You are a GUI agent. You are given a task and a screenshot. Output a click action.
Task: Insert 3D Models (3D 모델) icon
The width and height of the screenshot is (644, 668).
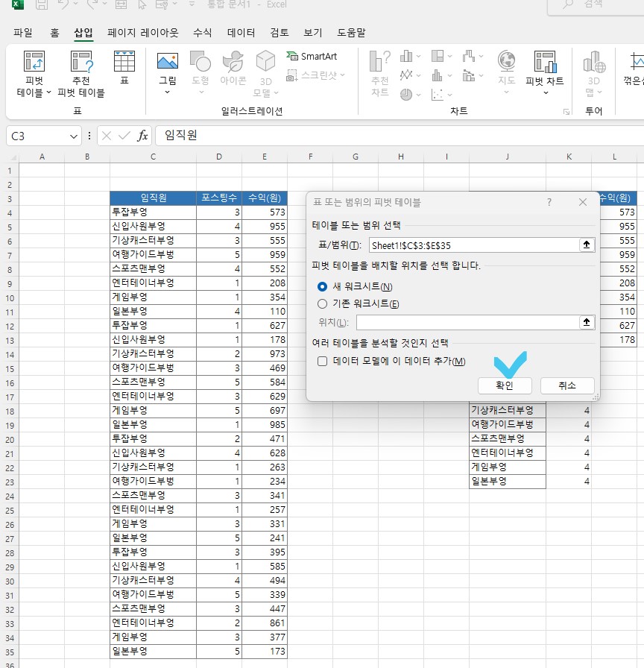click(x=265, y=62)
